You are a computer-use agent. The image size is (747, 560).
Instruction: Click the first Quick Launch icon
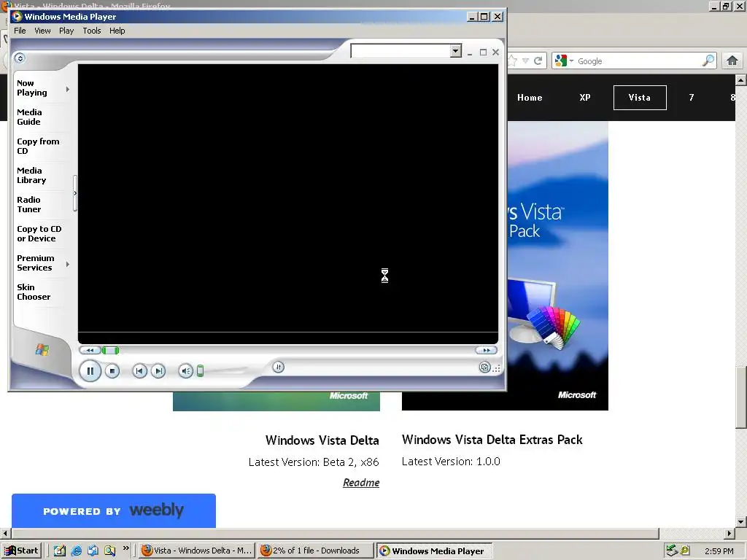pos(60,551)
